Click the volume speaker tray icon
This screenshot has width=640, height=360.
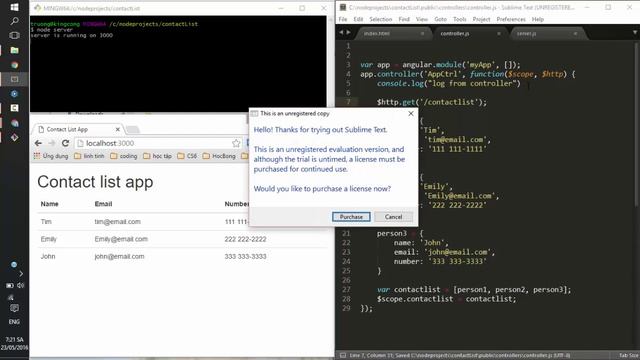(x=20, y=285)
